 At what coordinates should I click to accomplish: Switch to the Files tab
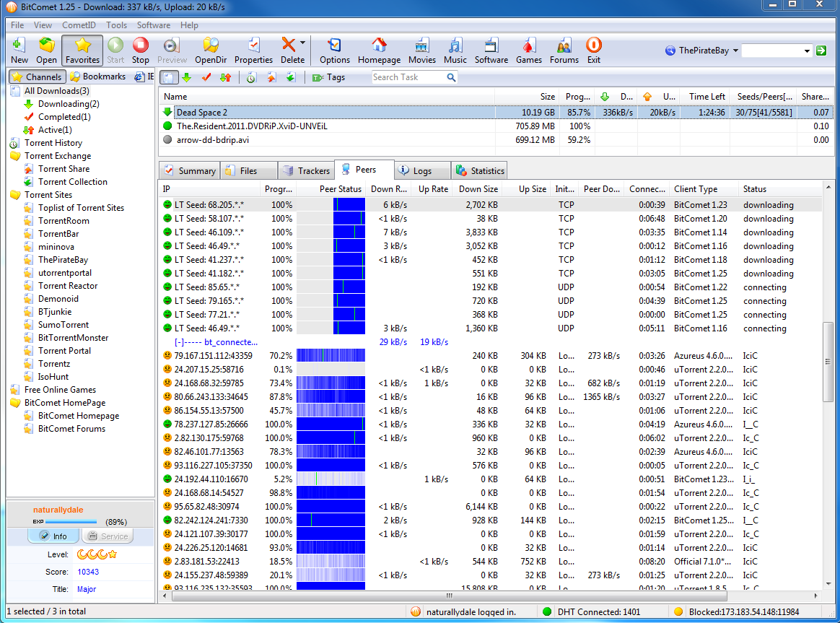(248, 171)
